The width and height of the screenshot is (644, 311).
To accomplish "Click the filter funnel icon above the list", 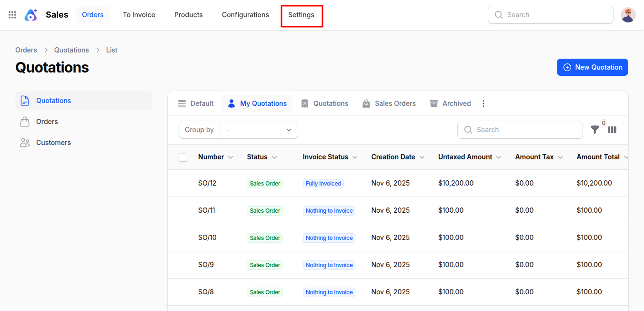I will click(x=594, y=129).
